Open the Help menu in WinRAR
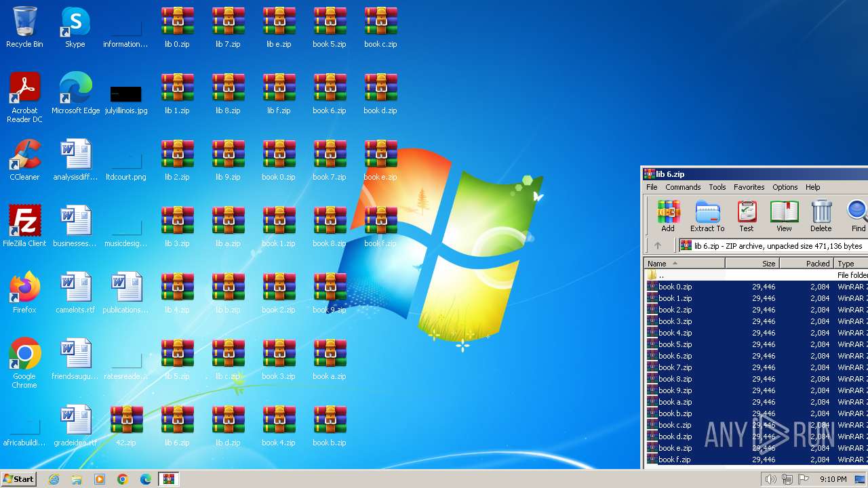The width and height of the screenshot is (868, 488). point(813,187)
